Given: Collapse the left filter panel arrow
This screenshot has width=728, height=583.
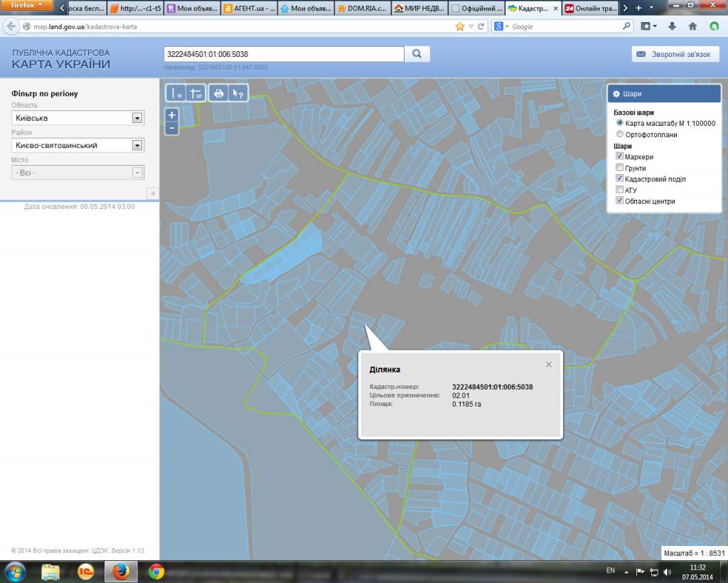Looking at the screenshot, I should click(x=152, y=193).
